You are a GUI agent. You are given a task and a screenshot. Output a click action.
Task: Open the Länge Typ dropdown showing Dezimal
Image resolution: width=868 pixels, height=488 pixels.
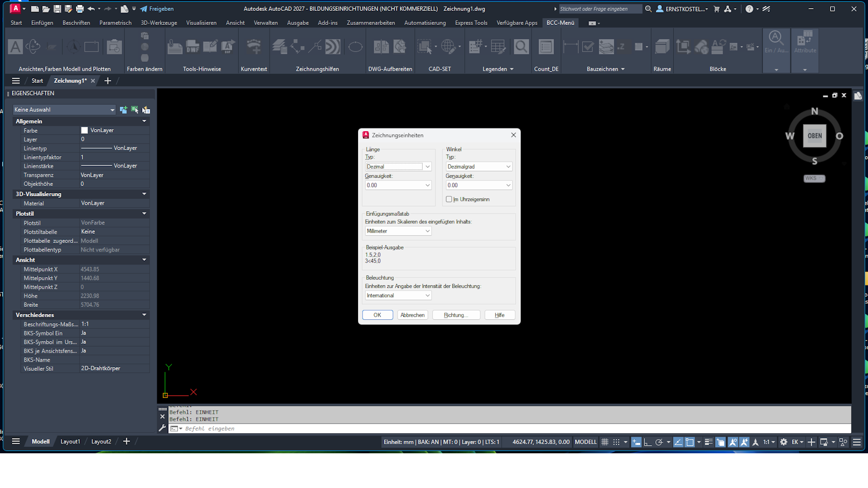click(x=398, y=166)
